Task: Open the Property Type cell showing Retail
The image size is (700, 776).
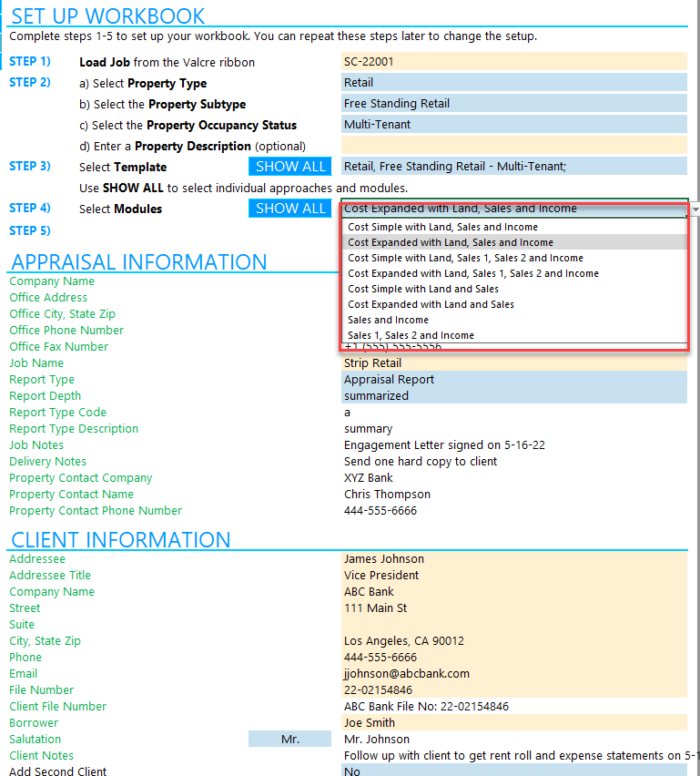Action: pos(514,83)
